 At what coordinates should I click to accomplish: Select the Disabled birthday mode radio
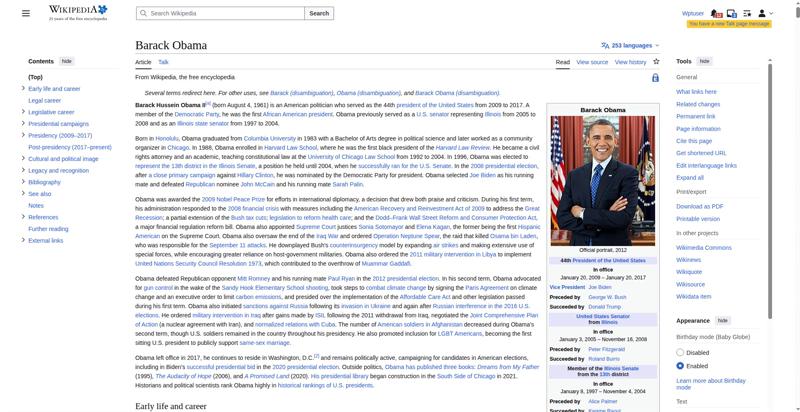click(681, 352)
